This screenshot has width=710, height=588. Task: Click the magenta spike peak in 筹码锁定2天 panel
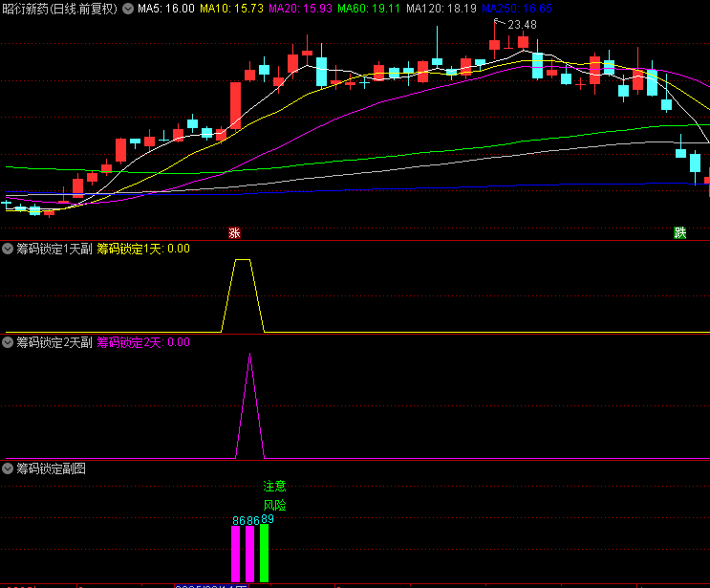250,355
